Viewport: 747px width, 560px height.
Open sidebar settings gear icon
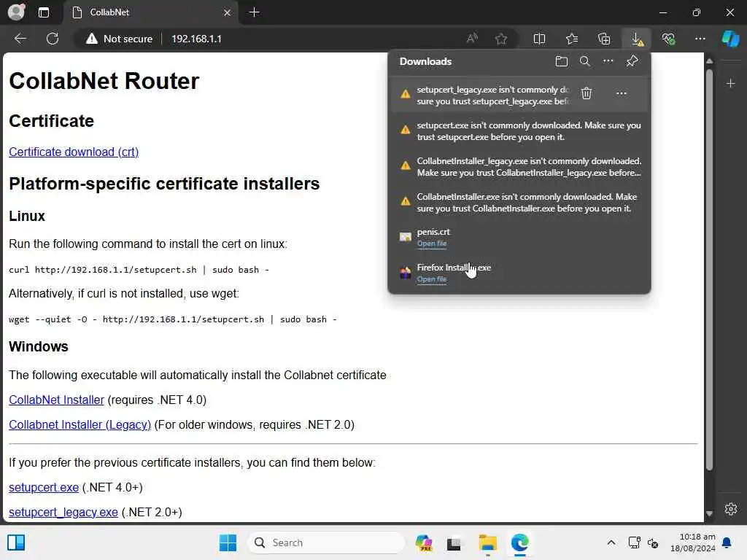(x=730, y=509)
